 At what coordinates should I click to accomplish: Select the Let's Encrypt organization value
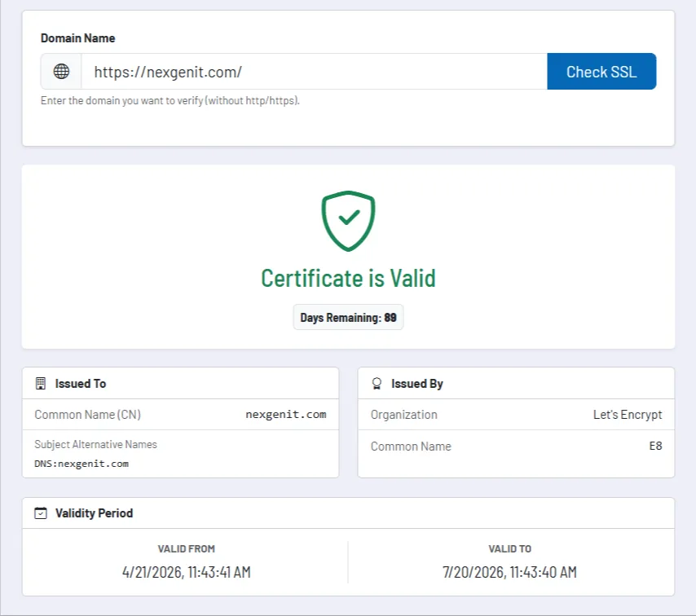pos(628,415)
